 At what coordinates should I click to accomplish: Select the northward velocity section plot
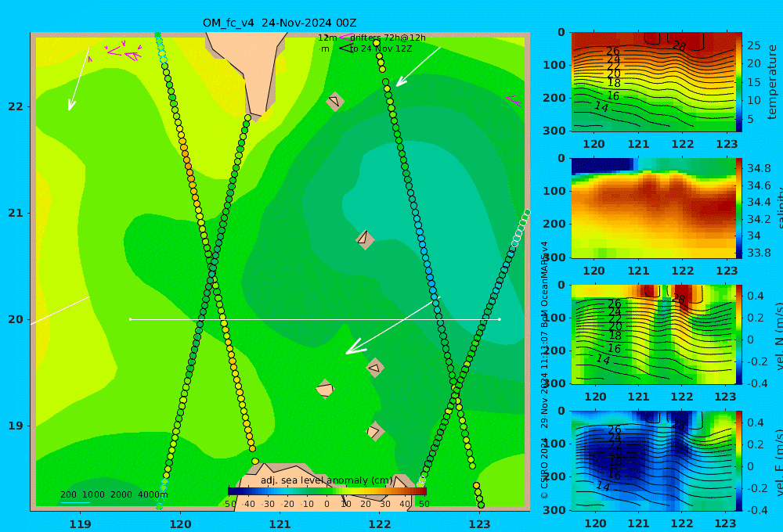coord(653,334)
